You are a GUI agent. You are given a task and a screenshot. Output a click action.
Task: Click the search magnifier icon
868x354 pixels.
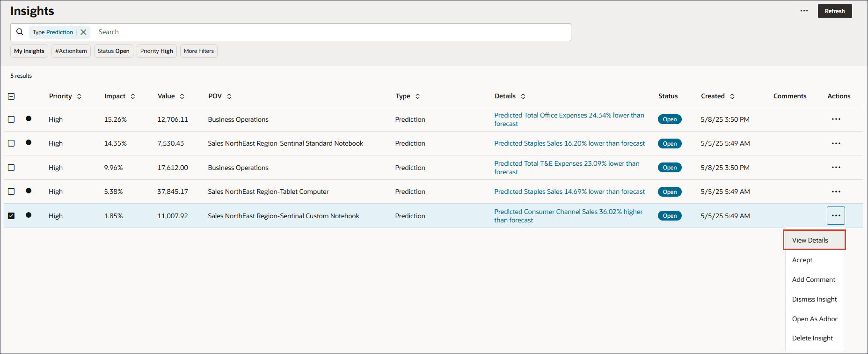(20, 32)
